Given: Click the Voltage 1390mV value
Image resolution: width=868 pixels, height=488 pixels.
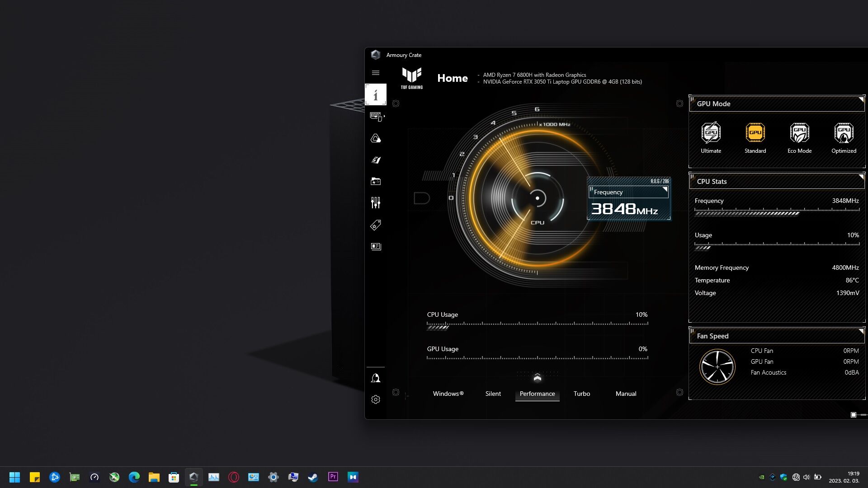Looking at the screenshot, I should coord(848,293).
